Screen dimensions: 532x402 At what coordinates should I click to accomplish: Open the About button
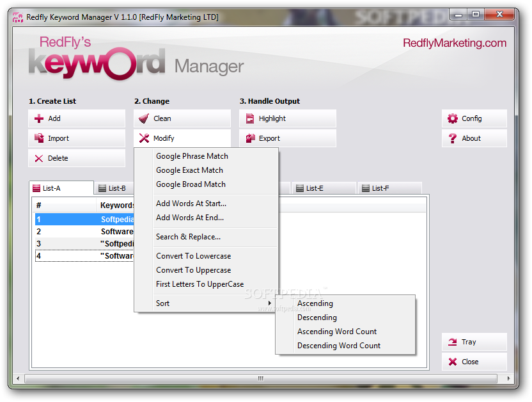coord(474,138)
